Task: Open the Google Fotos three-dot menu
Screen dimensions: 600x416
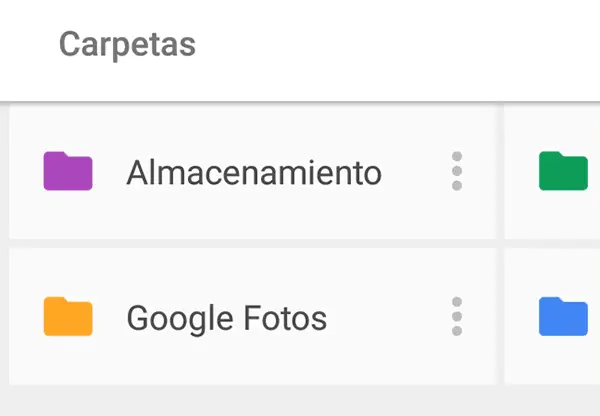Action: [457, 317]
